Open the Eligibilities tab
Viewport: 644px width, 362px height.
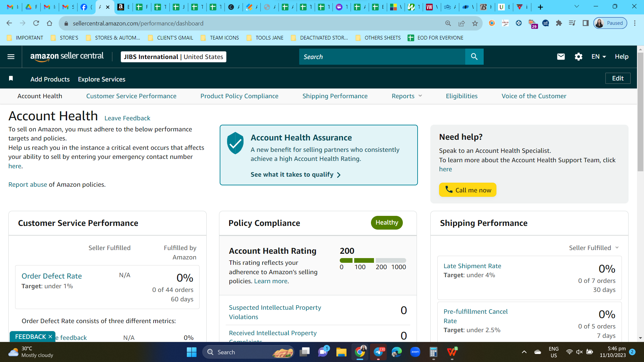(x=462, y=96)
